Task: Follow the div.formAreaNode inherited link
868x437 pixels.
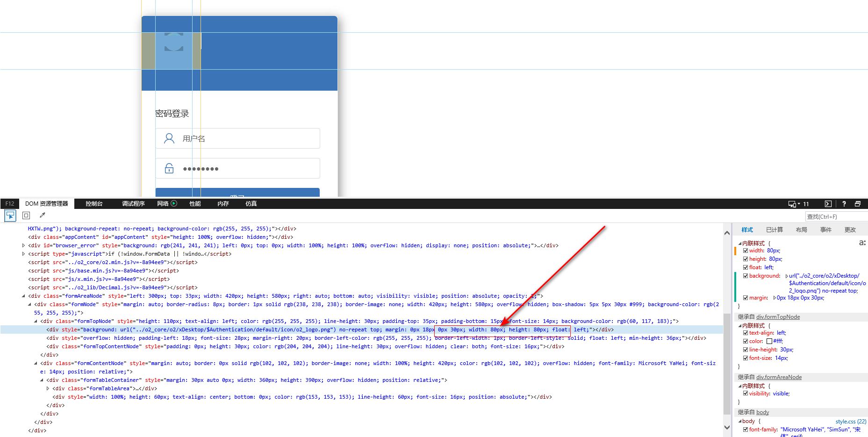Action: click(779, 377)
